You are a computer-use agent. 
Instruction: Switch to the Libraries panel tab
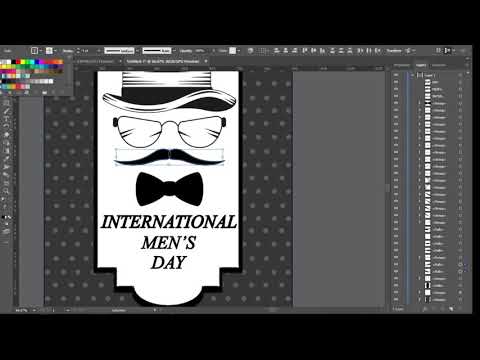[439, 65]
